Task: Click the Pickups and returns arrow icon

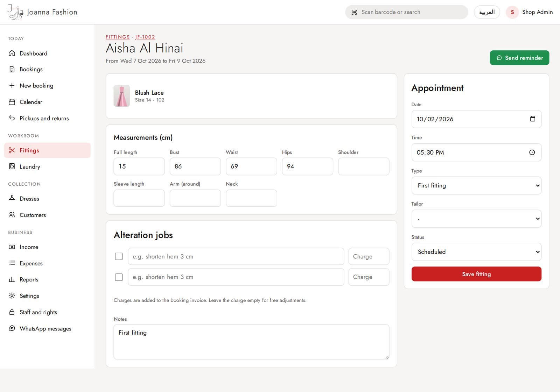Action: pos(12,118)
